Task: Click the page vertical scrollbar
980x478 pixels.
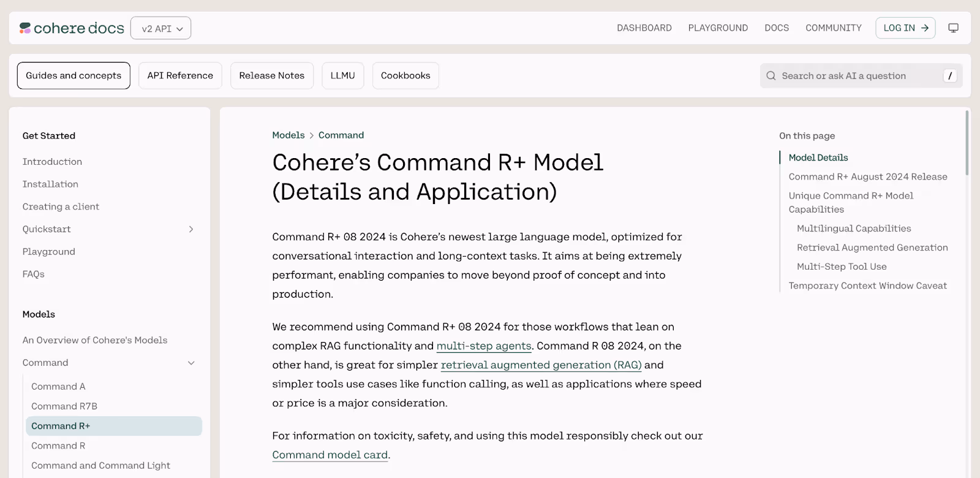Action: [967, 143]
